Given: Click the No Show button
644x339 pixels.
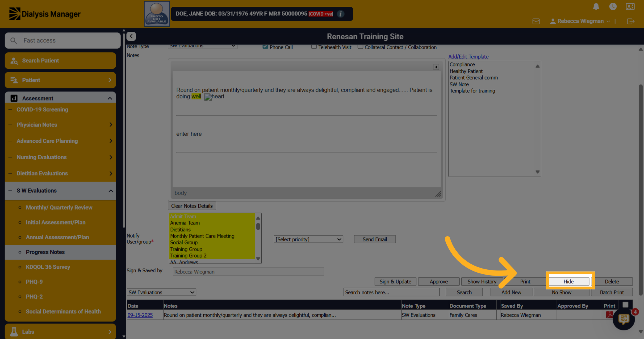Looking at the screenshot, I should point(561,292).
